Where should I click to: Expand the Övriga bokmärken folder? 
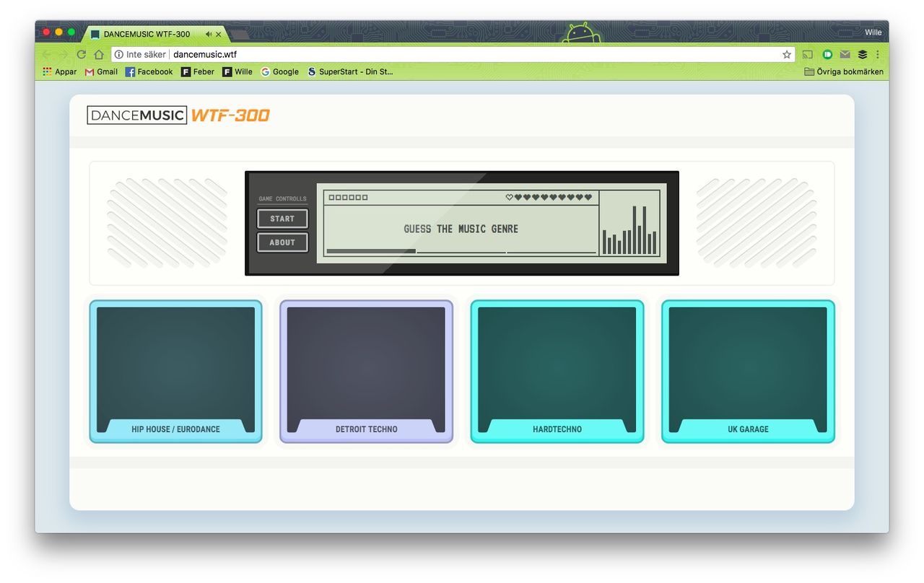[x=844, y=71]
